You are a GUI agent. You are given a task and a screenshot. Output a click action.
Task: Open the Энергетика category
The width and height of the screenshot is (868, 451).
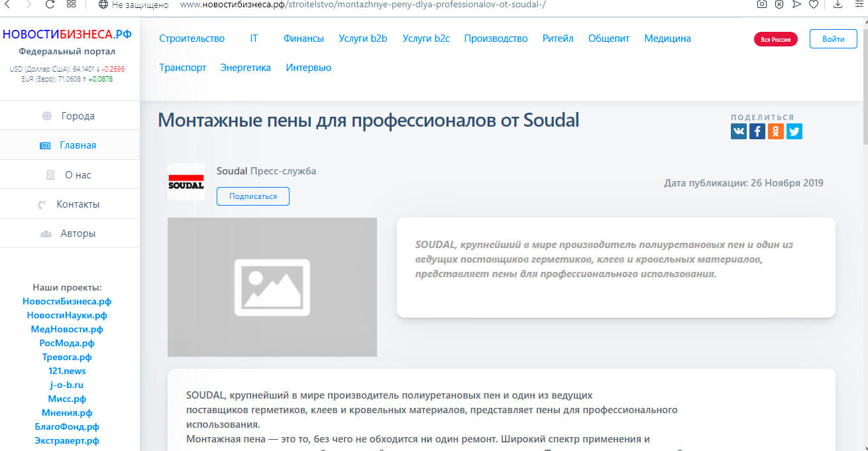pos(246,68)
